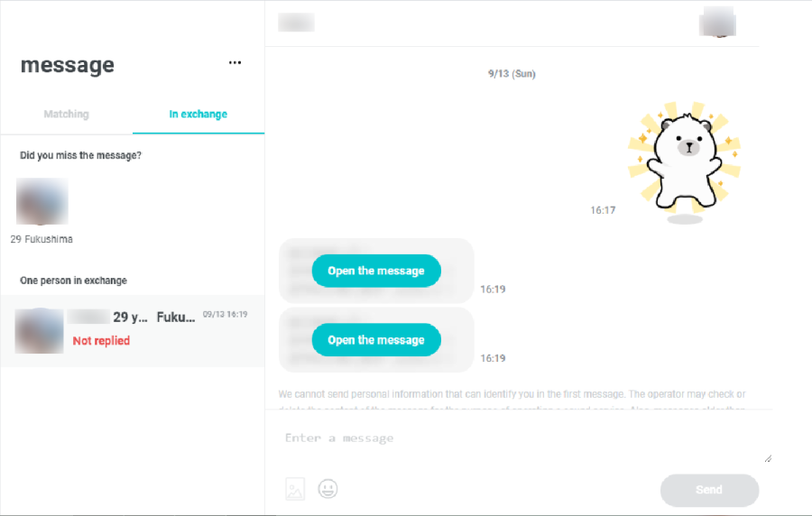This screenshot has width=812, height=516.
Task: Click the polar bear sticker
Action: 684,162
